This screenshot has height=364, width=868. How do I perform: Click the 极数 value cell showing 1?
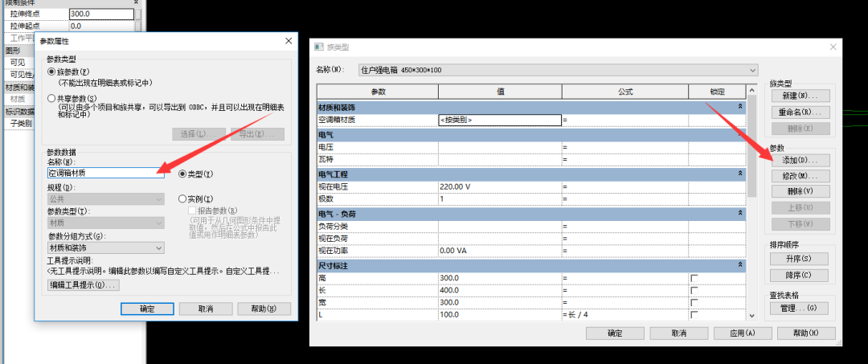pyautogui.click(x=500, y=198)
